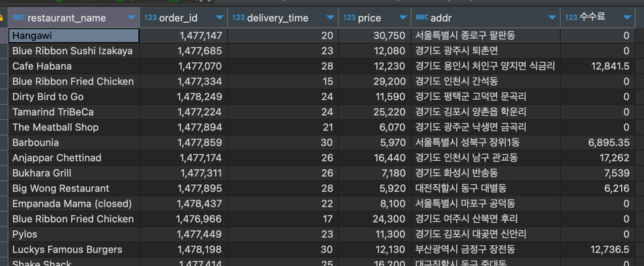The width and height of the screenshot is (644, 266).
Task: Click address cell 대전직할시 동구 대별동
Action: [486, 188]
